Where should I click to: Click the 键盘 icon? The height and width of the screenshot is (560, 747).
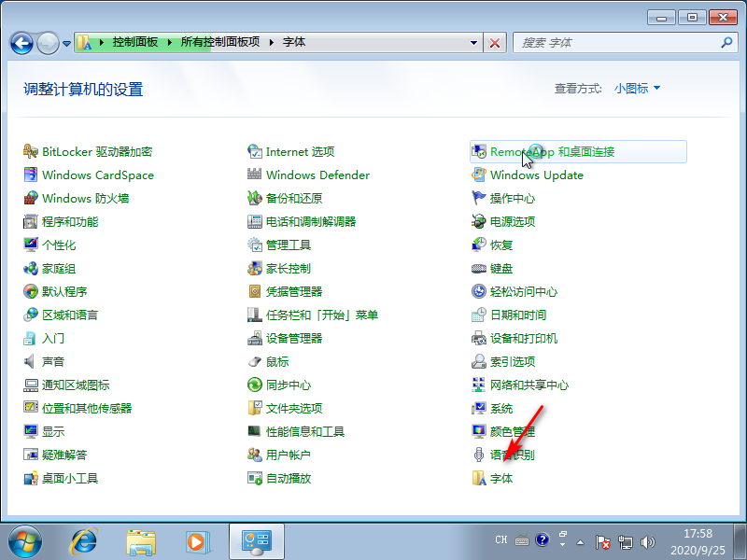click(479, 269)
